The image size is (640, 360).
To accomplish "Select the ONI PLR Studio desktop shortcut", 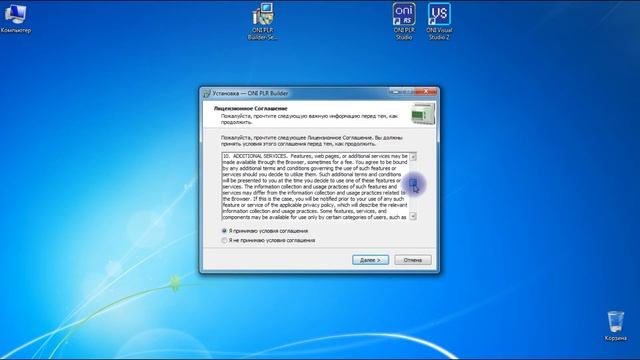I will pyautogui.click(x=404, y=22).
